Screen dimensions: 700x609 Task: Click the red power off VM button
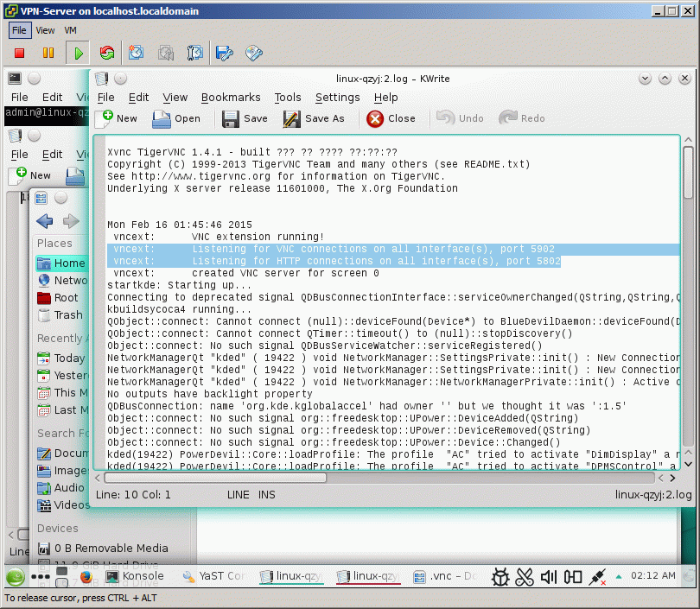[x=19, y=53]
